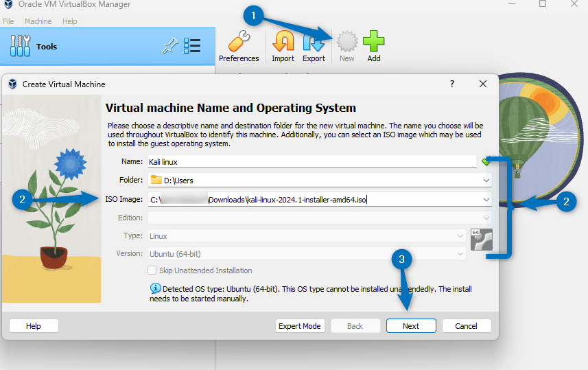Viewport: 588px width, 370px height.
Task: Open the Help menu
Action: [x=70, y=21]
